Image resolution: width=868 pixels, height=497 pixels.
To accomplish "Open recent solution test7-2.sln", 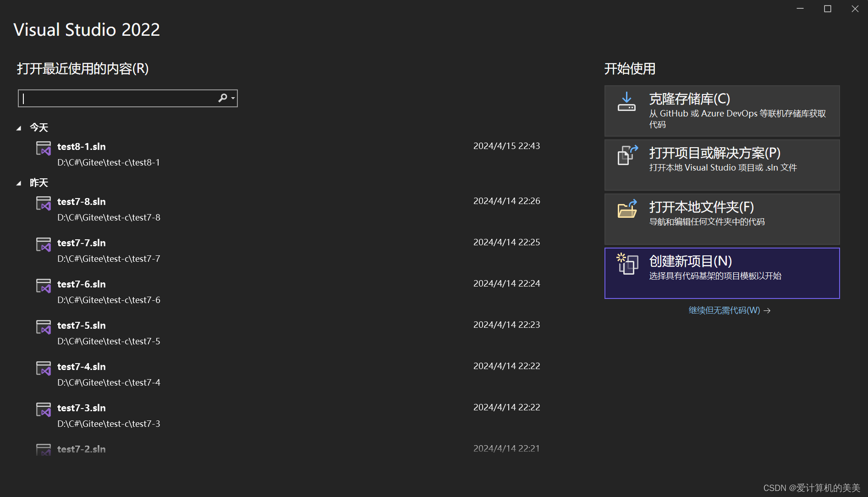I will coord(81,449).
